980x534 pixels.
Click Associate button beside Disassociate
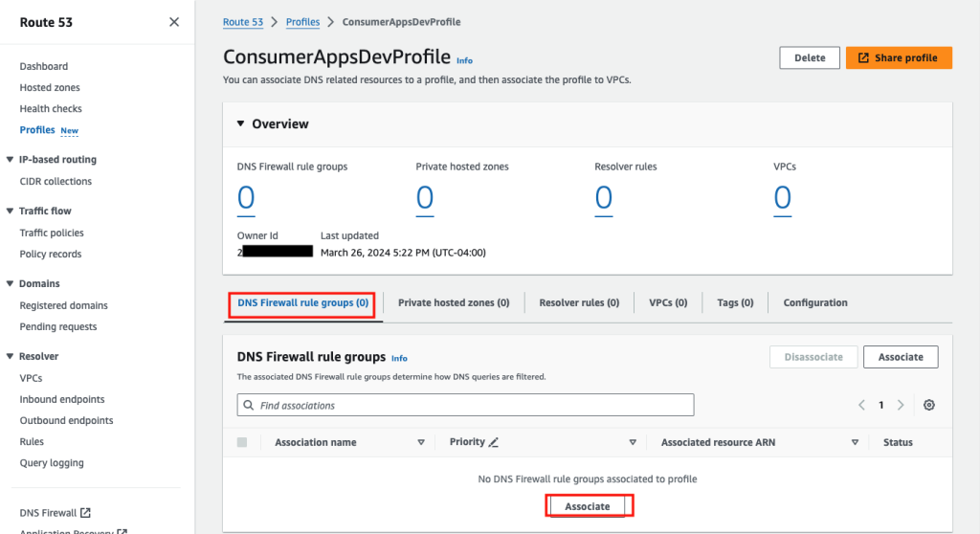coord(901,357)
